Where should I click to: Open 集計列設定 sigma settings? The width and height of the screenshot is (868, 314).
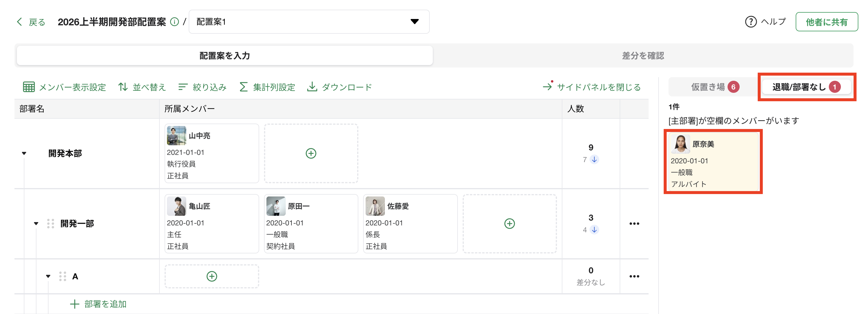click(267, 87)
